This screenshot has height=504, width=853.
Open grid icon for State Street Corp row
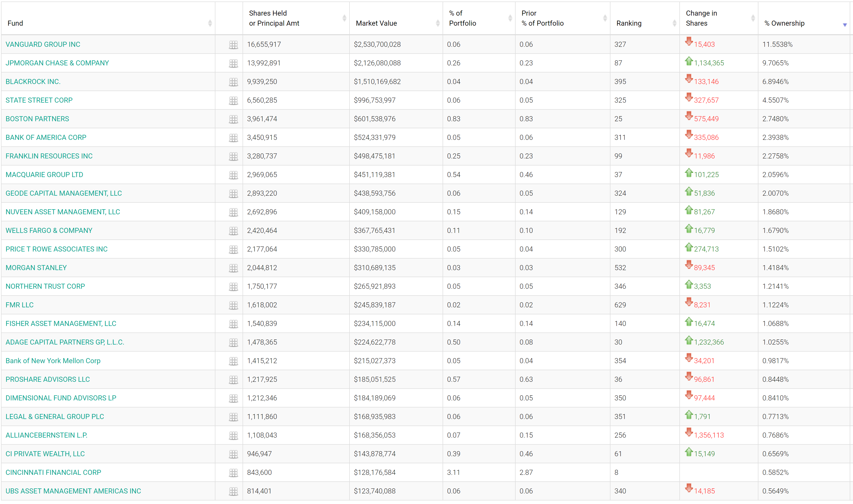point(233,101)
